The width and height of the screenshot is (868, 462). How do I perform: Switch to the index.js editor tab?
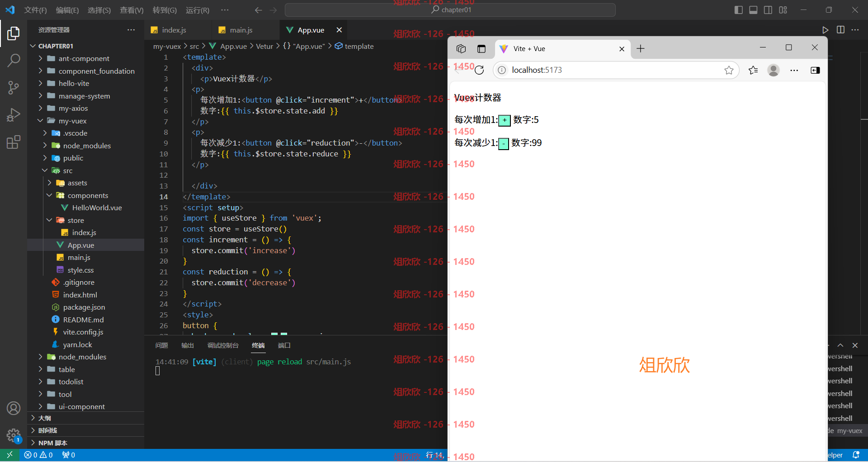(x=174, y=30)
